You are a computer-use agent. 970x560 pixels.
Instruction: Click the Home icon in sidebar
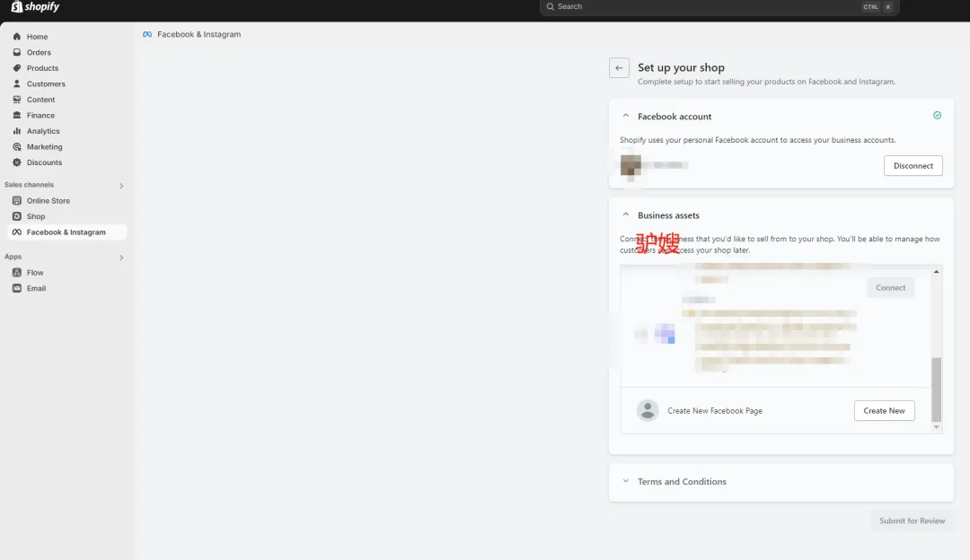pyautogui.click(x=17, y=37)
